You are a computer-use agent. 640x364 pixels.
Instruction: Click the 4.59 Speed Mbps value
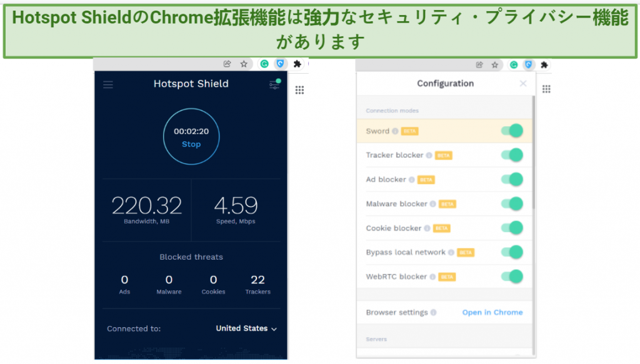(x=236, y=205)
